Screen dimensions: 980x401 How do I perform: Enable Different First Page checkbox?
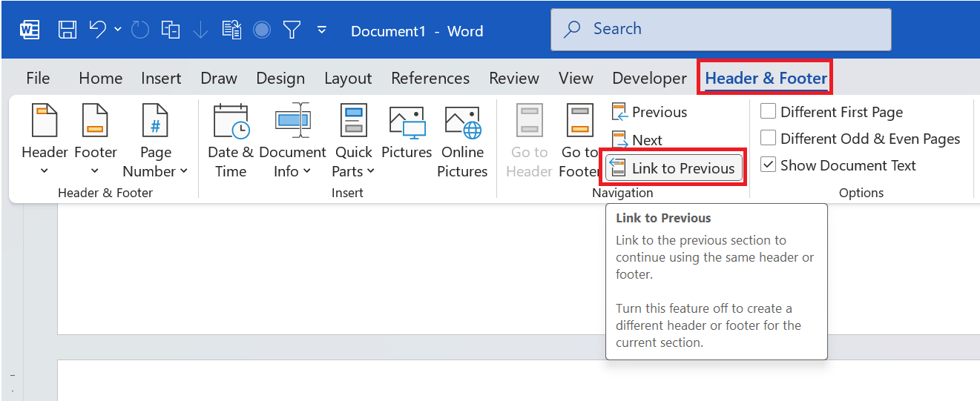pos(769,112)
